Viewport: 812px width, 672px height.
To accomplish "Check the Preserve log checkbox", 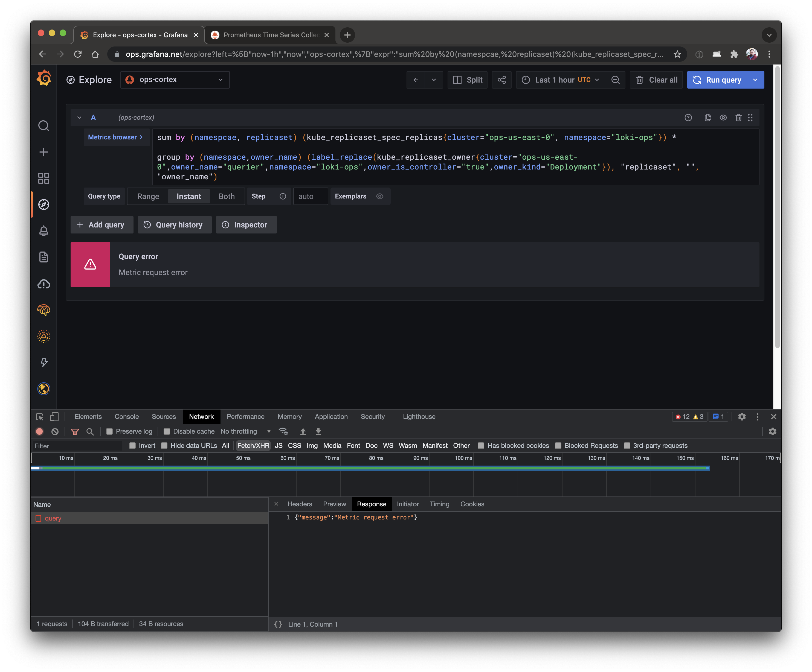I will pyautogui.click(x=110, y=431).
